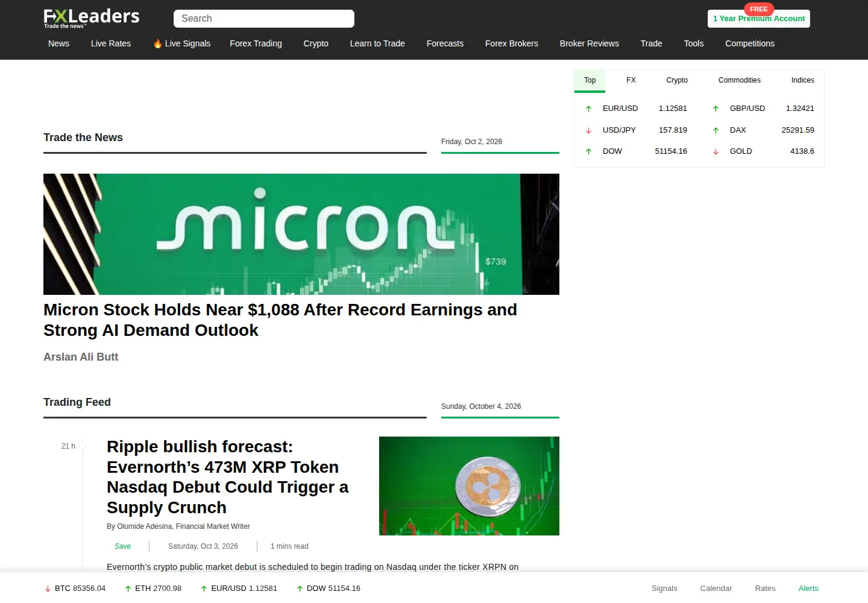Screen dimensions: 868x603
Task: Go to the Learn to Trade section
Action: point(377,43)
